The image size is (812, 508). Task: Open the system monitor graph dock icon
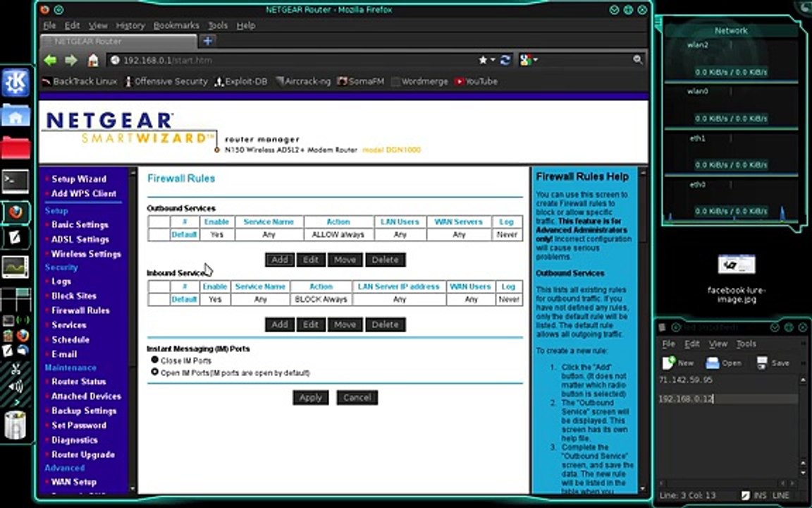click(16, 267)
